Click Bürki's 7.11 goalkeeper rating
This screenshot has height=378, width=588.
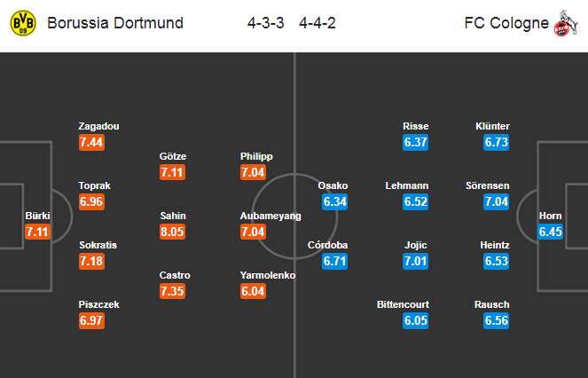[37, 232]
